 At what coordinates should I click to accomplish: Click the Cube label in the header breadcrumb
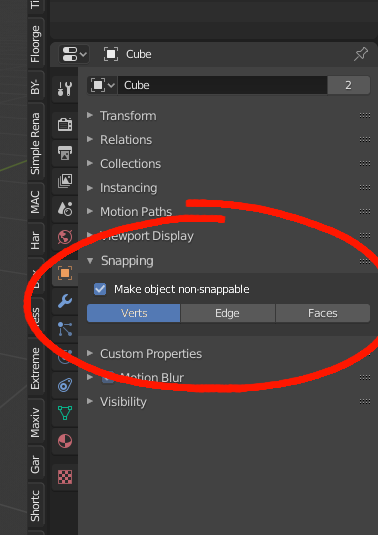[139, 54]
